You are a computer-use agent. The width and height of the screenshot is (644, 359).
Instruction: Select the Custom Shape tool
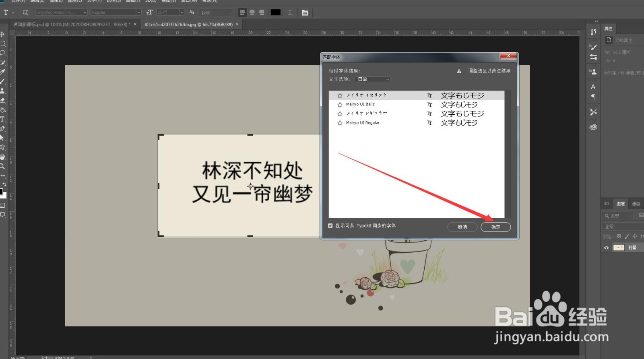[x=2, y=147]
